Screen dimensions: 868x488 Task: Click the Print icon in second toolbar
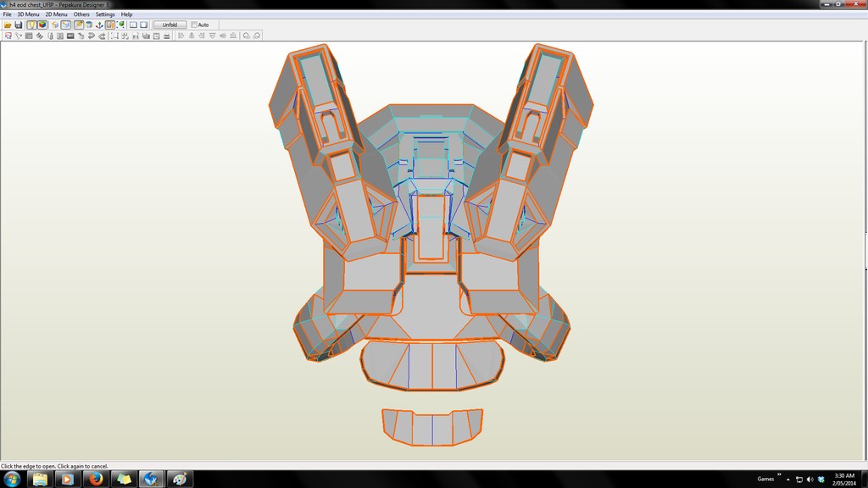tap(167, 36)
